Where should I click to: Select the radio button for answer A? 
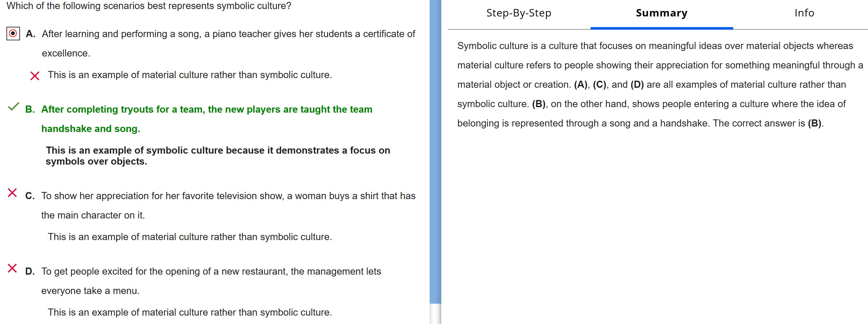13,34
